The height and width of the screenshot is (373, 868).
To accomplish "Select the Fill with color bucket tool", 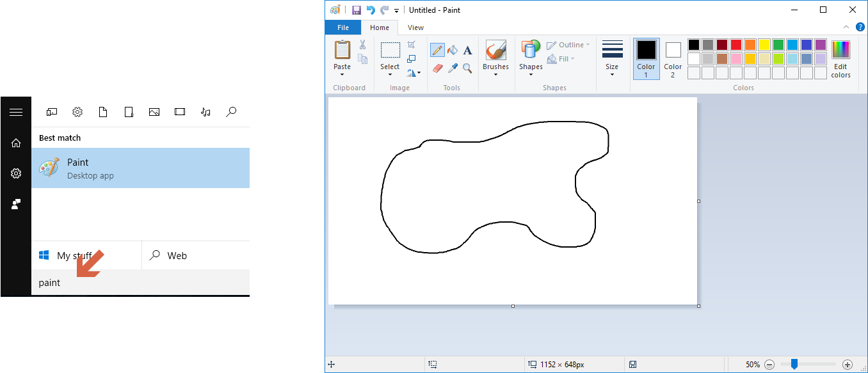I will (x=453, y=51).
